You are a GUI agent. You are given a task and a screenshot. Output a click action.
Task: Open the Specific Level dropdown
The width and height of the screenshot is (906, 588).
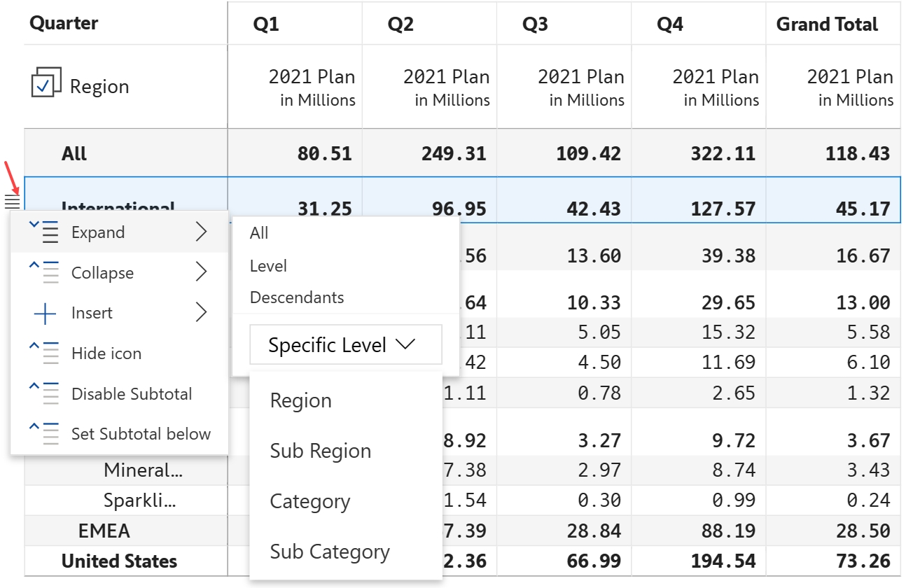[x=345, y=345]
